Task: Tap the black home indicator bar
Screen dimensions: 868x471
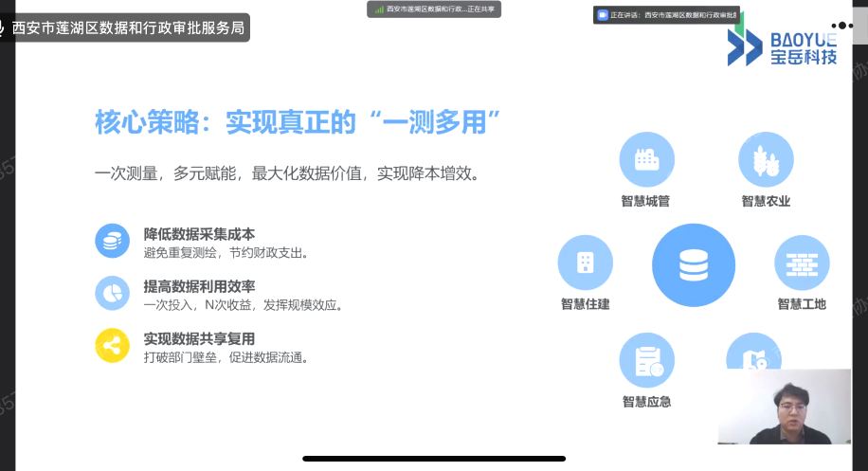Action: point(434,459)
